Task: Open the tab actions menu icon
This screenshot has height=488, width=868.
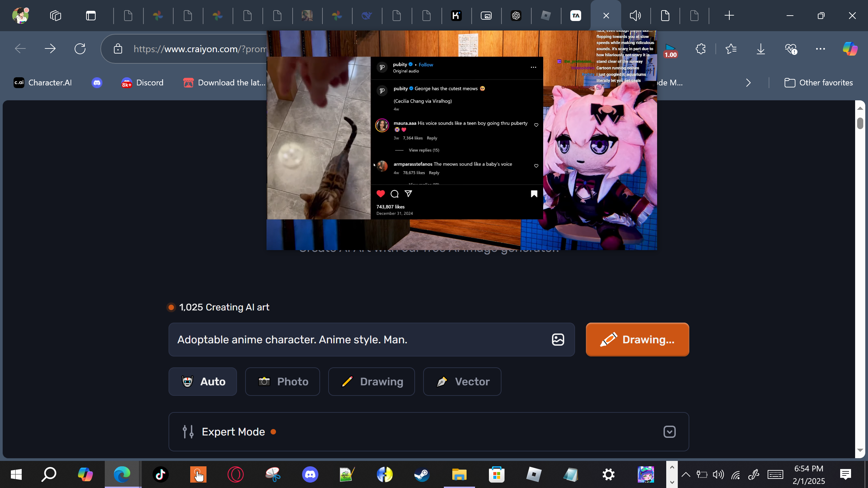Action: pyautogui.click(x=91, y=16)
